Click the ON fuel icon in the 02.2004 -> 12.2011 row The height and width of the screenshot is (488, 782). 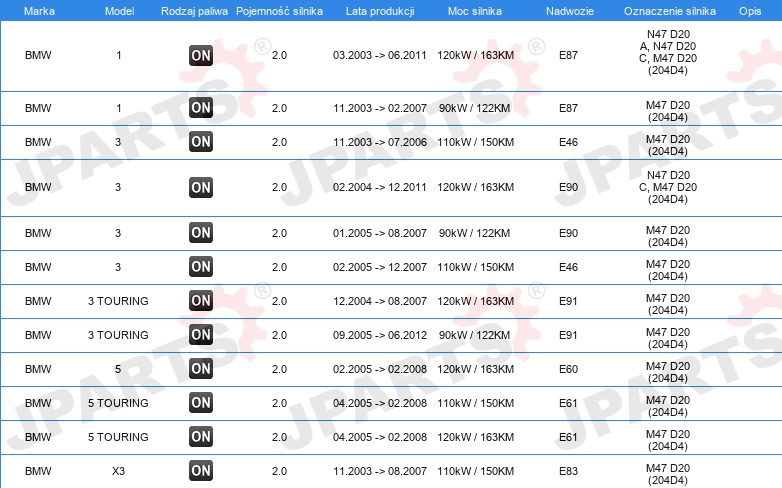coord(201,188)
